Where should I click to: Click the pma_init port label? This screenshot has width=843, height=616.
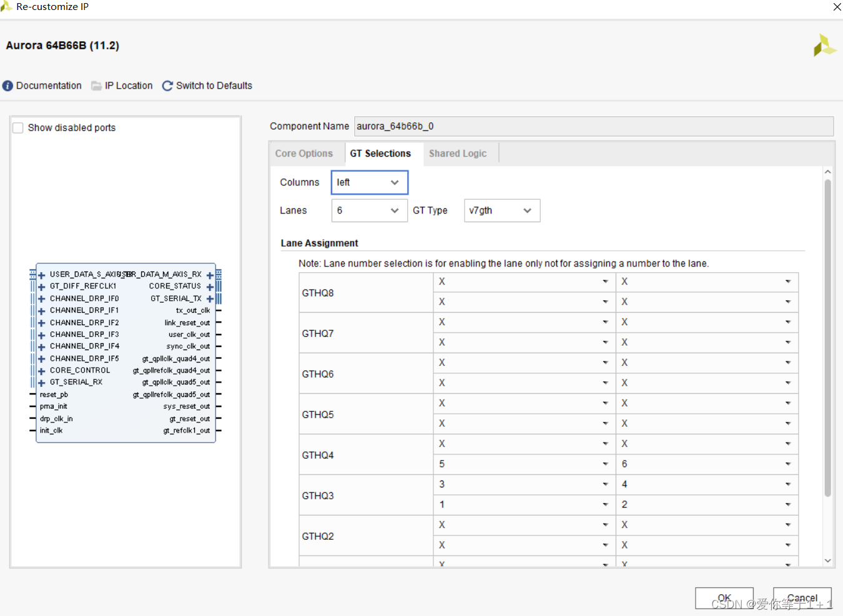pos(53,407)
